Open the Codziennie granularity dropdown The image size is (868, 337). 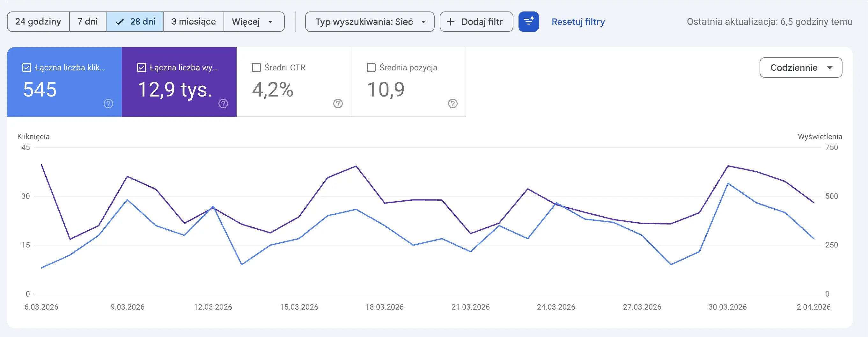(801, 67)
